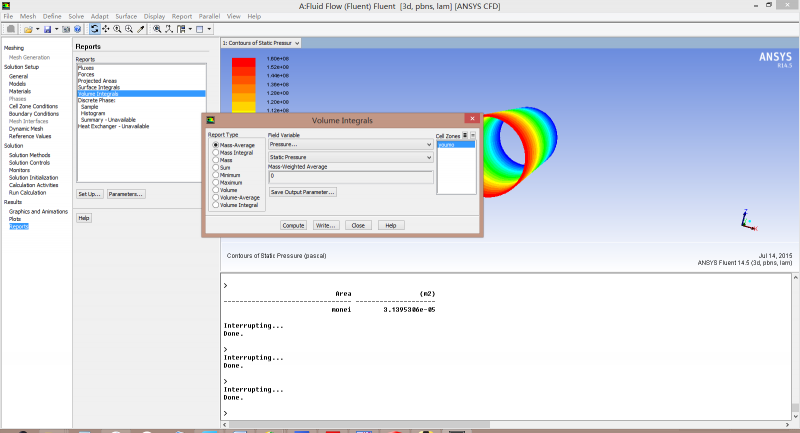This screenshot has width=800, height=433.
Task: Click the Parameters... button
Action: point(126,194)
